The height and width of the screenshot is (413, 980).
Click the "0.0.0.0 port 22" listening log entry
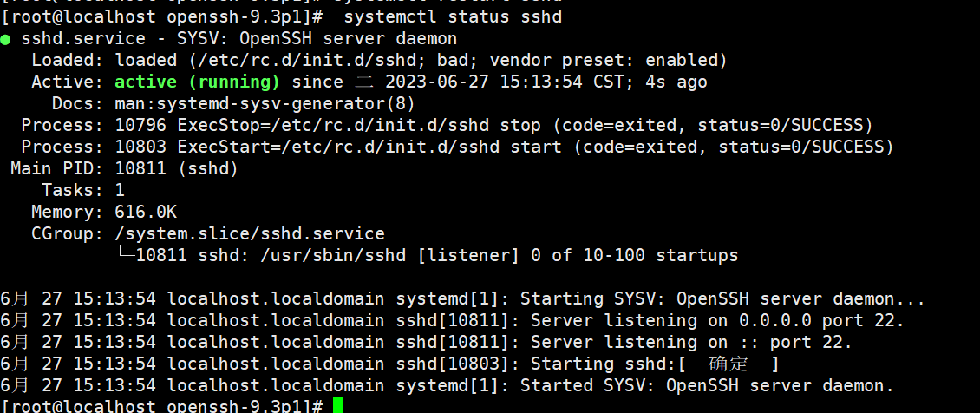coord(820,320)
